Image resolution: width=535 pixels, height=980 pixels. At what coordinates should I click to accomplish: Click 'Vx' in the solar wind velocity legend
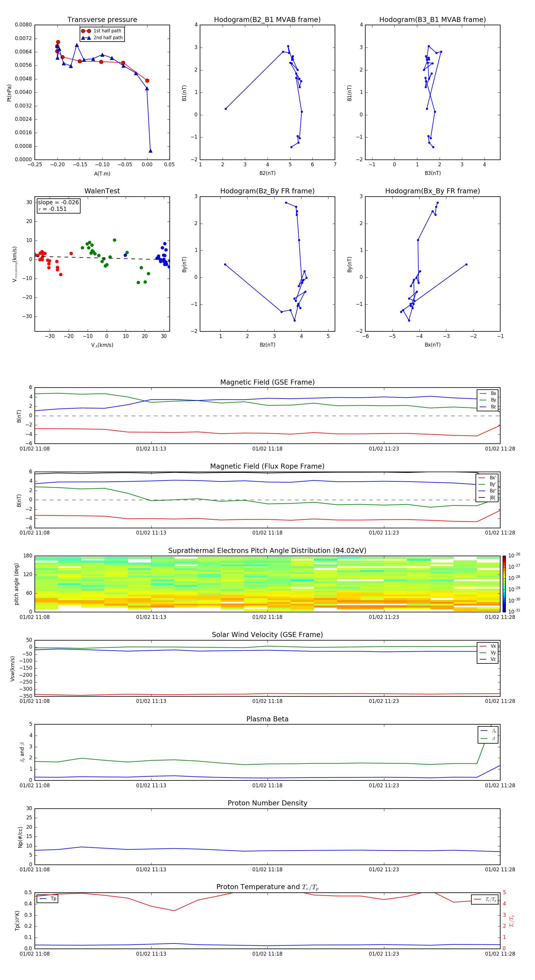(x=493, y=646)
